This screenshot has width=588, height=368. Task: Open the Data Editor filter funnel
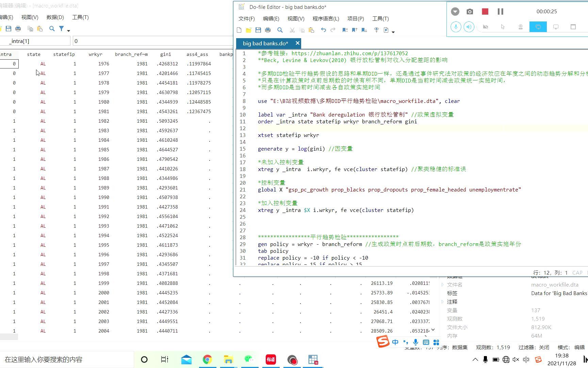61,29
